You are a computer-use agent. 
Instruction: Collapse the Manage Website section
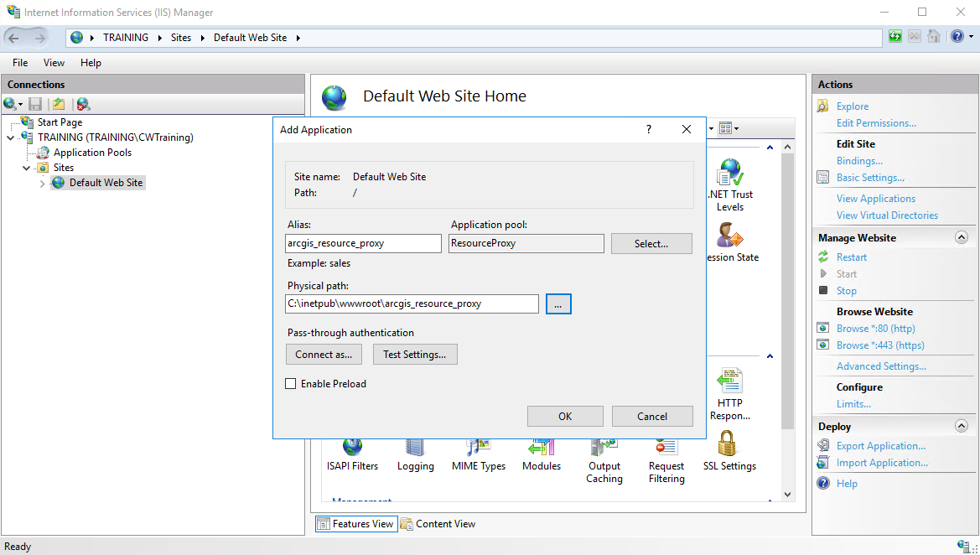tap(962, 237)
